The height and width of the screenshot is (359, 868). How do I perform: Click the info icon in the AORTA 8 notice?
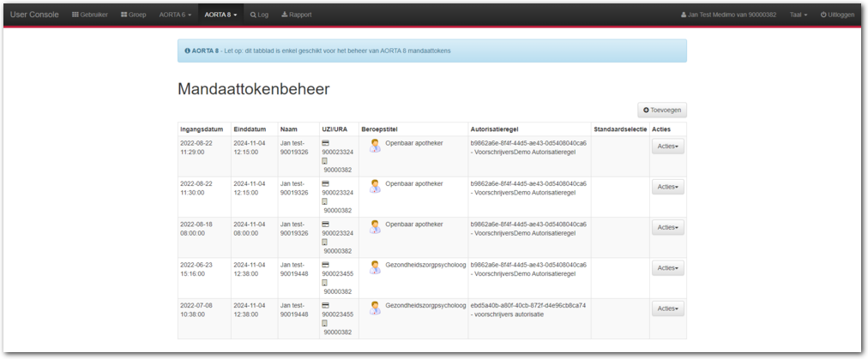coord(187,51)
